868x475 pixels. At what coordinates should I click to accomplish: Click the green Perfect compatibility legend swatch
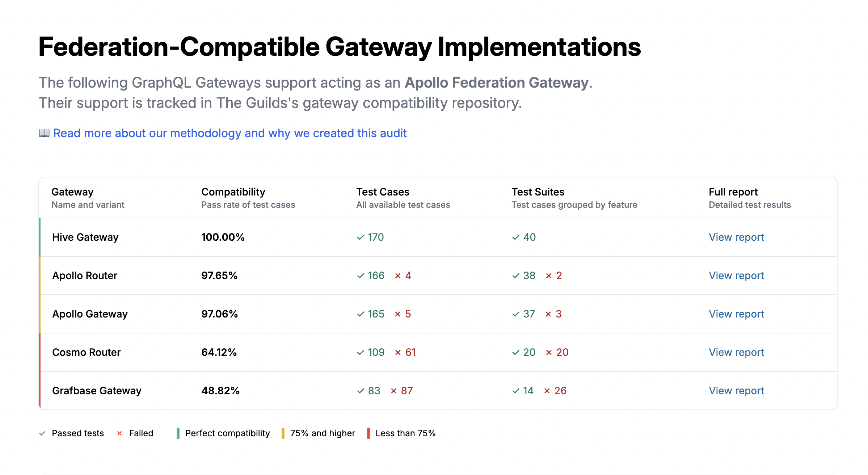178,433
